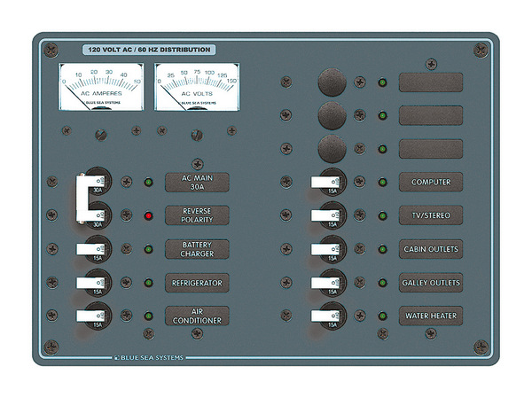This screenshot has width=532, height=398.
Task: Click the Water Heater green indicator LED
Action: coord(382,316)
